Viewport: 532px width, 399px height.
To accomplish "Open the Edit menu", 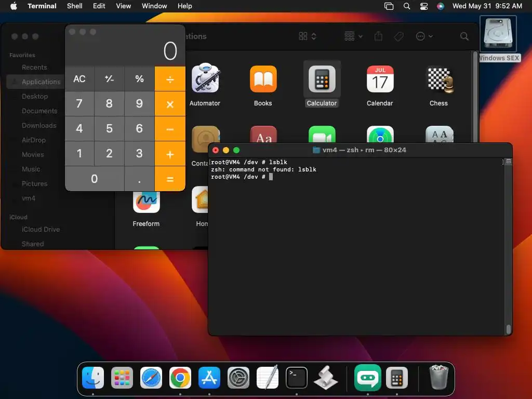I will 99,6.
